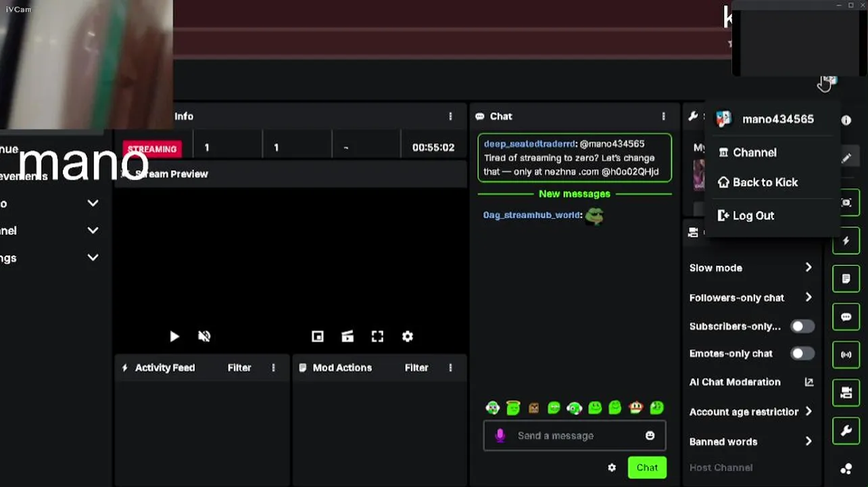Open AI Chat Moderation external link icon

coord(809,382)
